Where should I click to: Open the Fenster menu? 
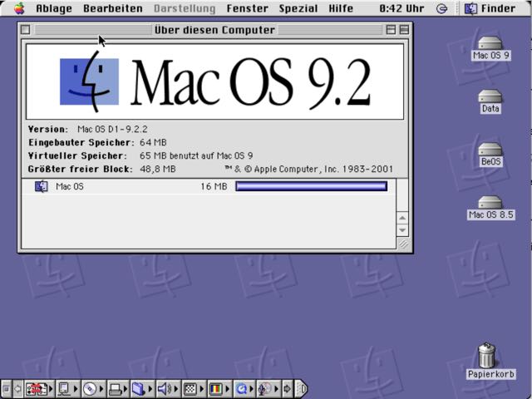tap(248, 8)
